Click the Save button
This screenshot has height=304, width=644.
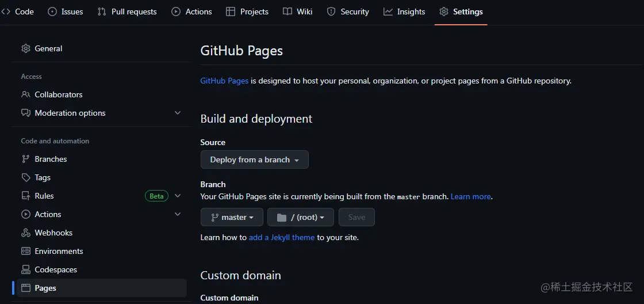click(356, 217)
